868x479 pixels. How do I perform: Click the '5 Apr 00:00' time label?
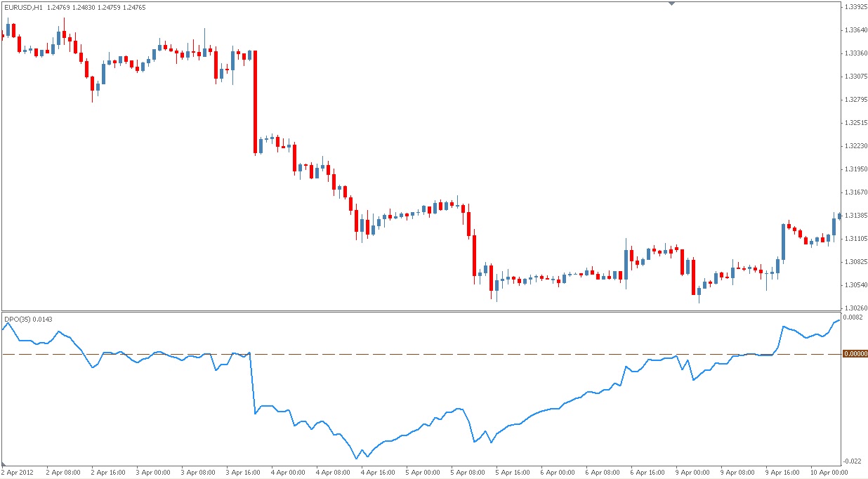[423, 473]
